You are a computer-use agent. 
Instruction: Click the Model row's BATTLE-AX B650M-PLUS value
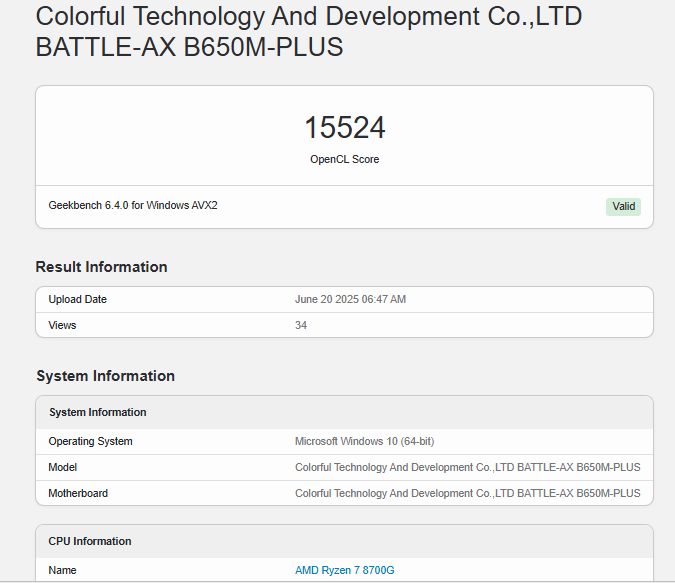[467, 467]
